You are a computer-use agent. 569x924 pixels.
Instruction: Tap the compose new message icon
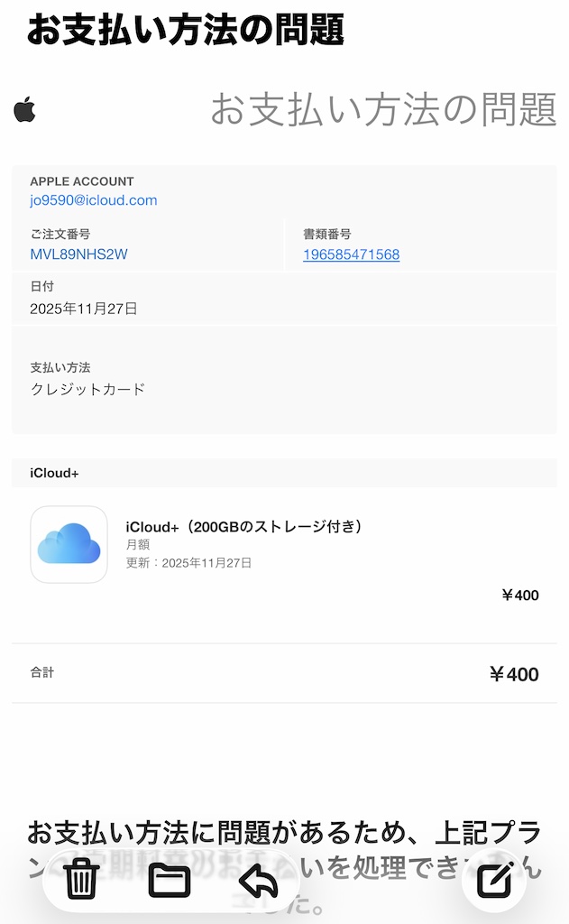point(494,880)
